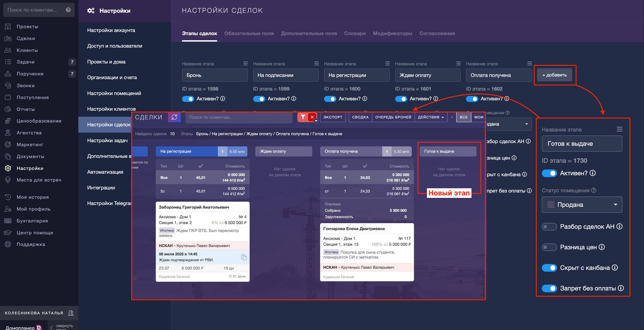Switch to Дополнительные поля tab
Viewport: 644px width, 330px height.
click(309, 34)
